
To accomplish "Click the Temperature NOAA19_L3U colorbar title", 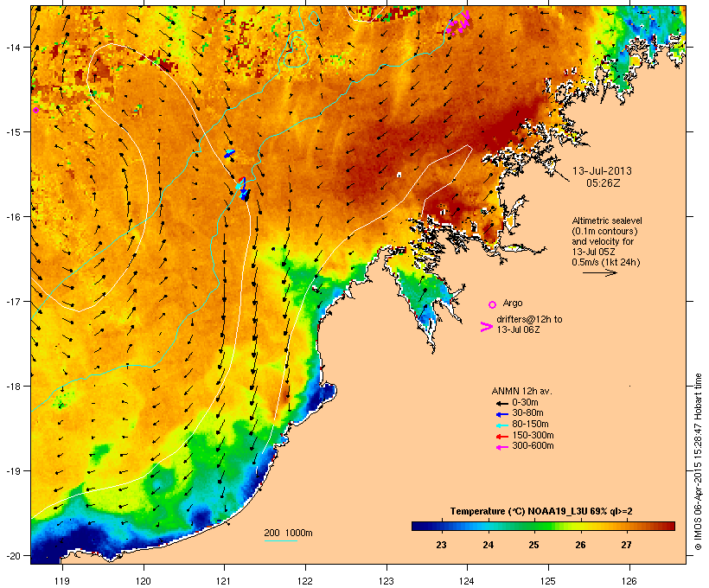I will tap(541, 511).
